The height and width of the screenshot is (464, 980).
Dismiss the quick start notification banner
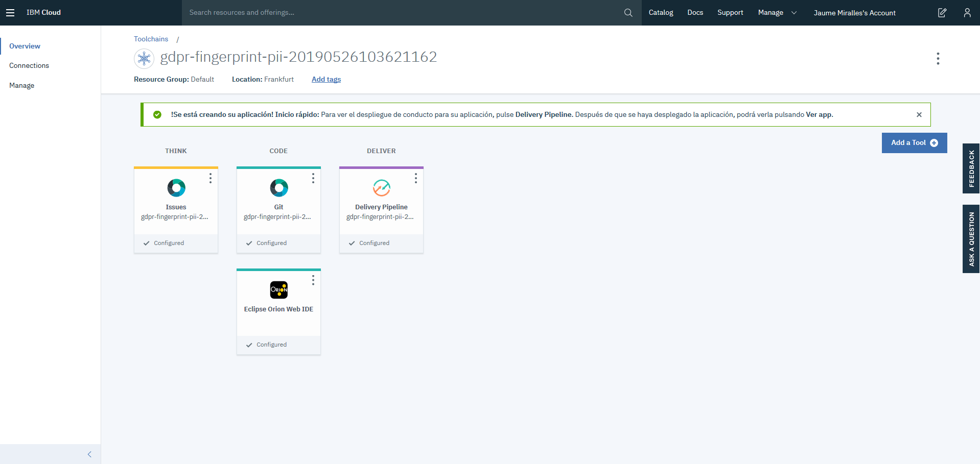click(x=919, y=115)
